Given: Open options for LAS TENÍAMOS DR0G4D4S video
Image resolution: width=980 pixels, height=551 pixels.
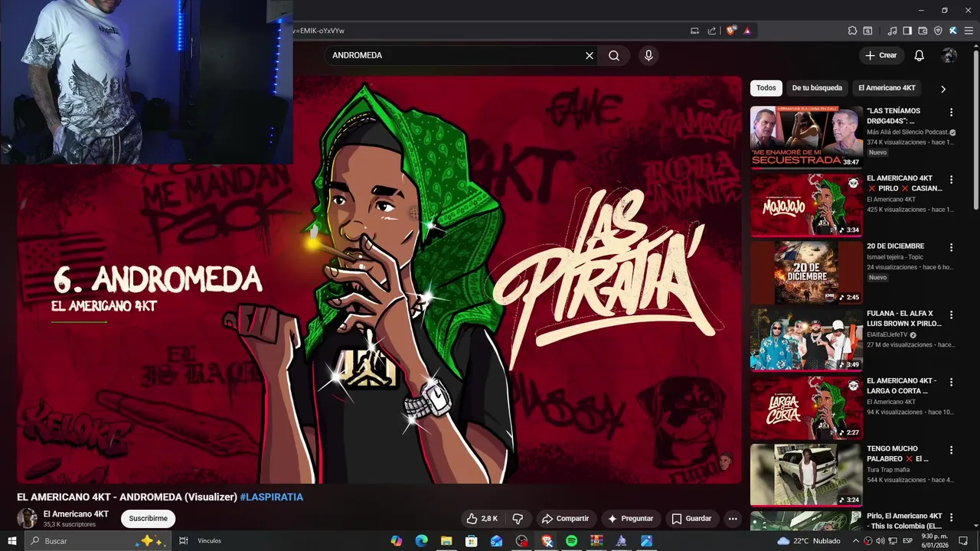Looking at the screenshot, I should (952, 112).
